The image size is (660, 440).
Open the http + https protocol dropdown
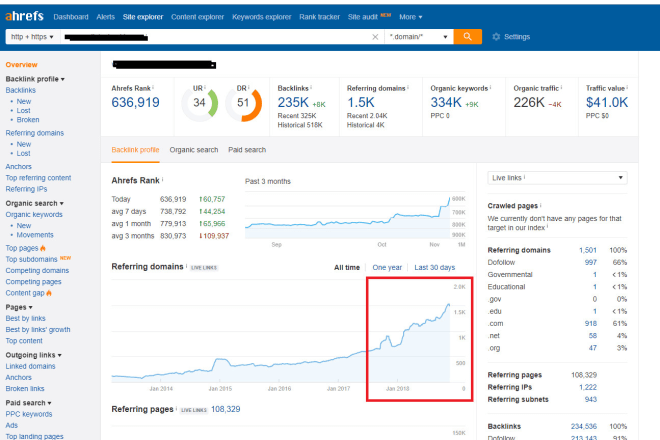coord(32,37)
